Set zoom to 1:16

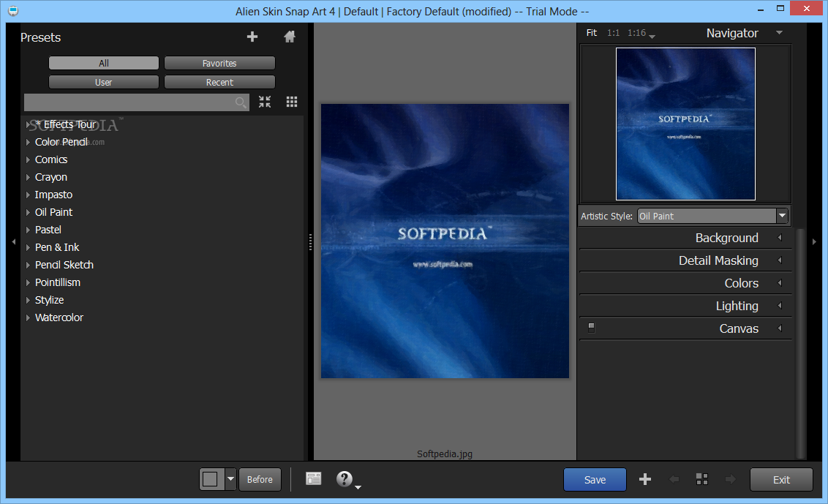pyautogui.click(x=637, y=33)
